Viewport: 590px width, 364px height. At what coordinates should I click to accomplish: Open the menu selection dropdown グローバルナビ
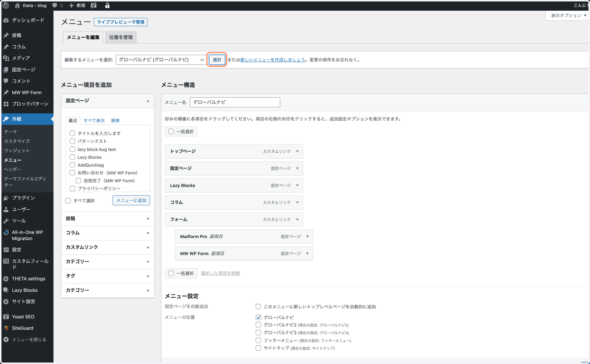161,60
